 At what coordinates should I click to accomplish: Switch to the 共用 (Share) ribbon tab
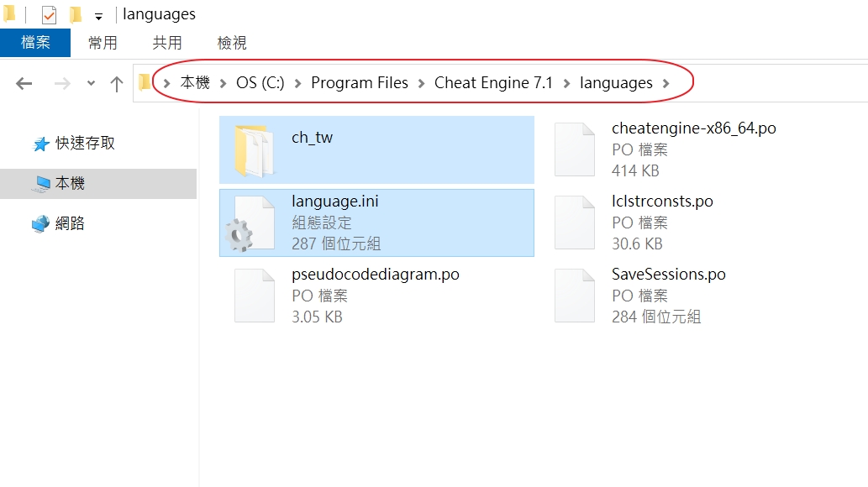167,43
